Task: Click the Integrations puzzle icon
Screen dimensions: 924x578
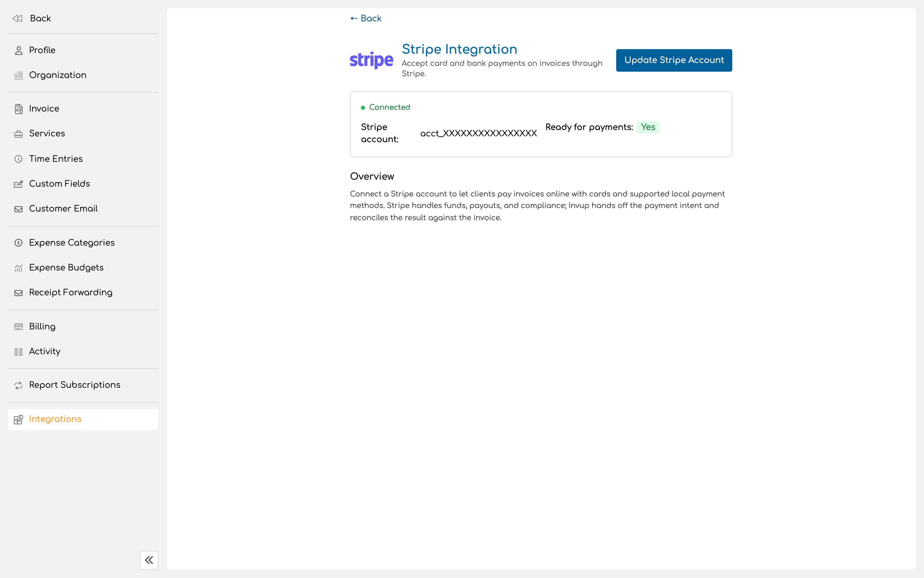Action: (x=18, y=420)
